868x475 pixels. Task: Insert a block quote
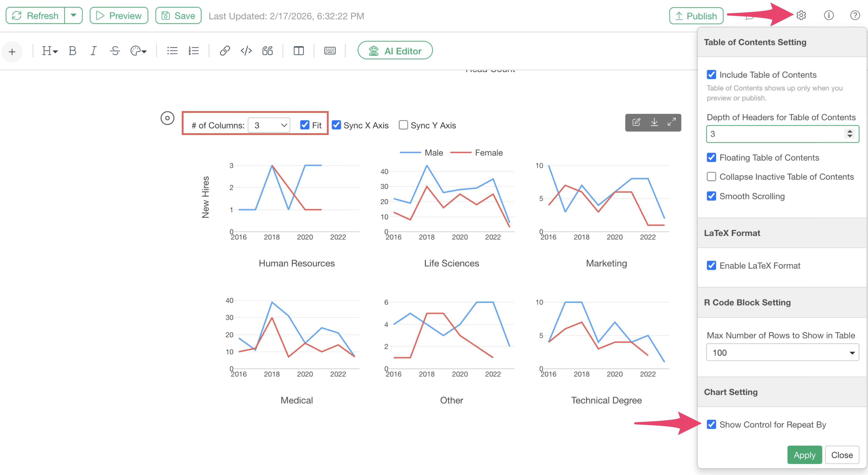268,51
